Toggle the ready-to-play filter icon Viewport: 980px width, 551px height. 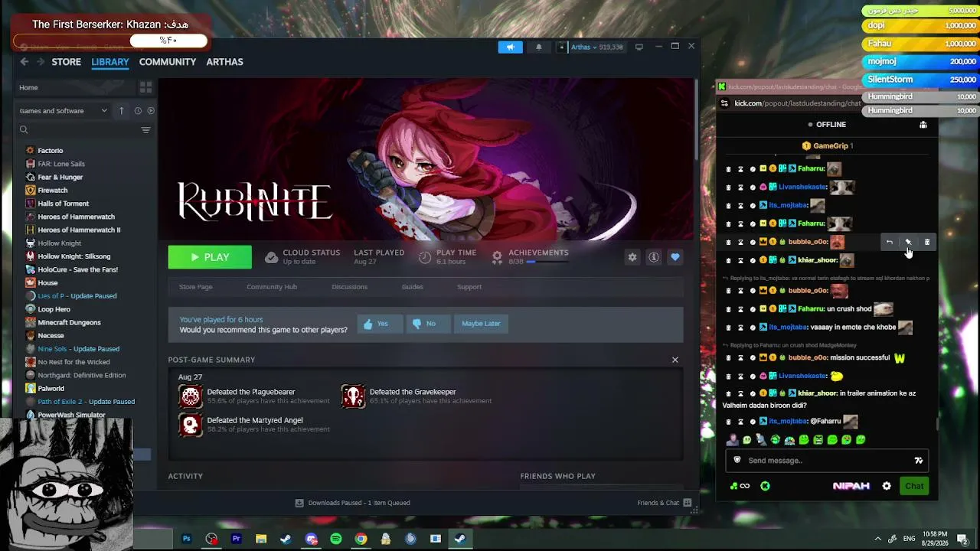coord(151,111)
